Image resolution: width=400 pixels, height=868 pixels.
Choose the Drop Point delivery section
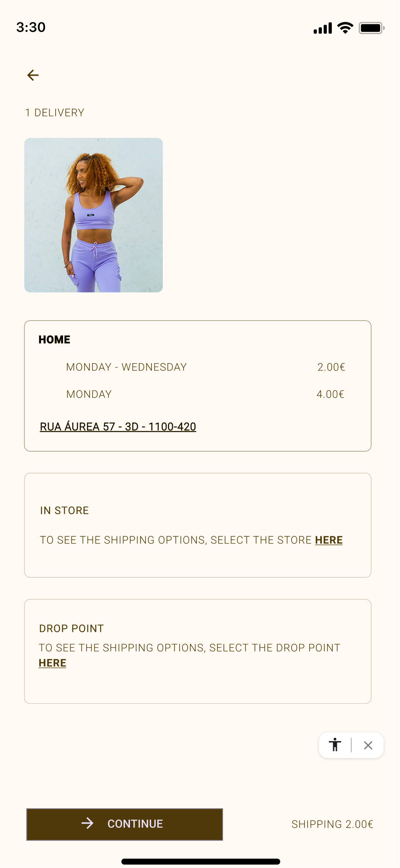198,651
